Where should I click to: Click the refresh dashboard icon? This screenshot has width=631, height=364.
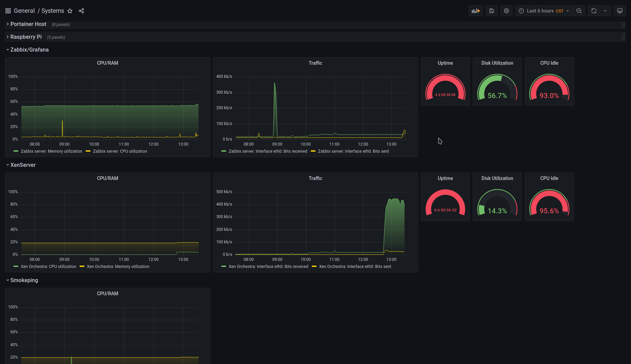(x=593, y=10)
